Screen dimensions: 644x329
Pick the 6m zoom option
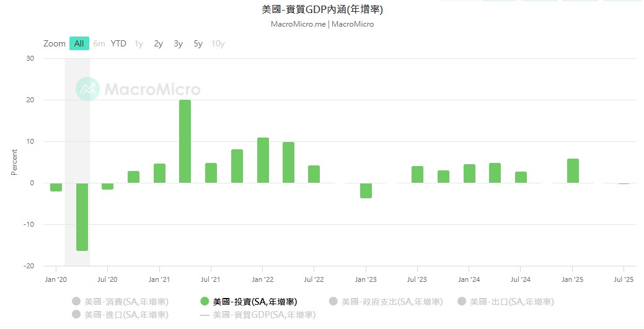point(99,43)
